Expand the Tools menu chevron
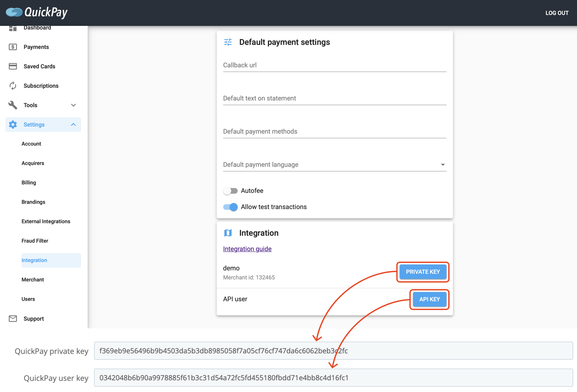This screenshot has height=392, width=577. (73, 105)
